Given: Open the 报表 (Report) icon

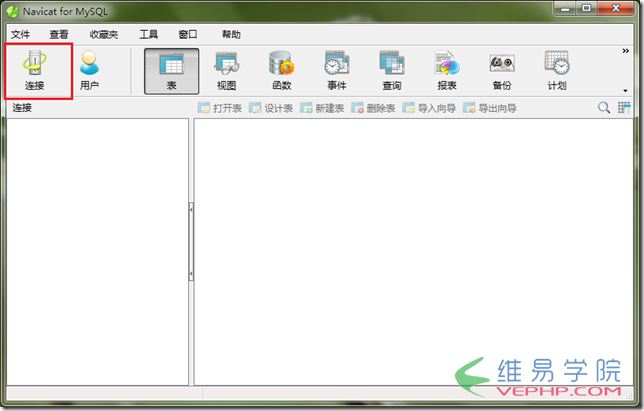Looking at the screenshot, I should coord(447,71).
